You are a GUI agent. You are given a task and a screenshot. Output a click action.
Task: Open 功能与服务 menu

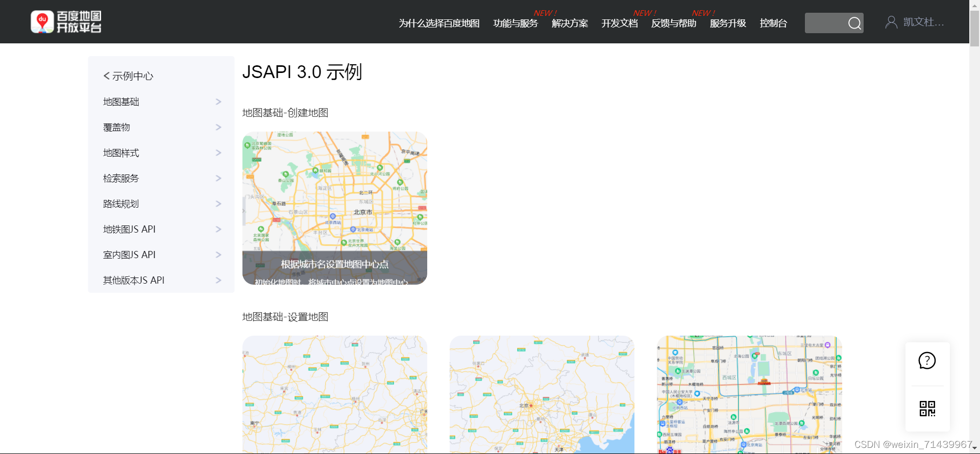(516, 23)
